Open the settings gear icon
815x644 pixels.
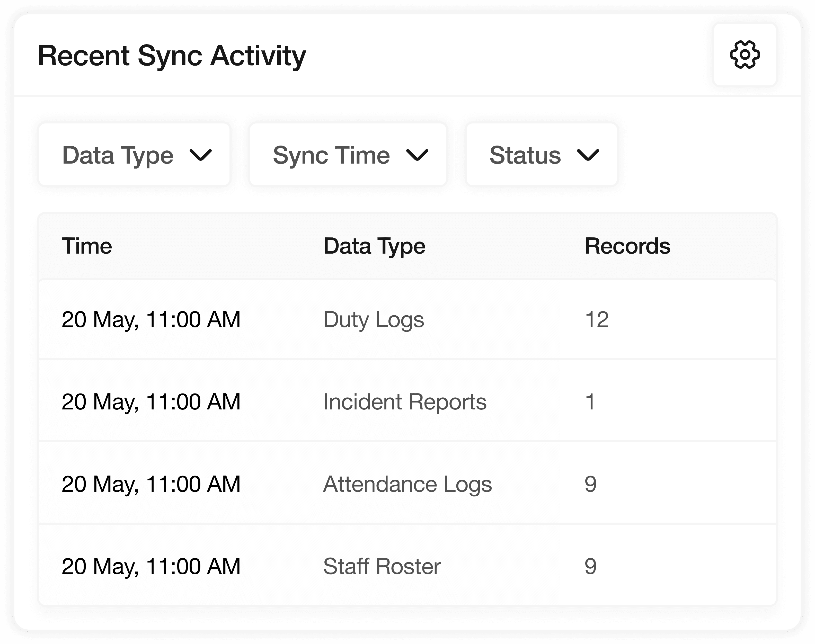[745, 55]
